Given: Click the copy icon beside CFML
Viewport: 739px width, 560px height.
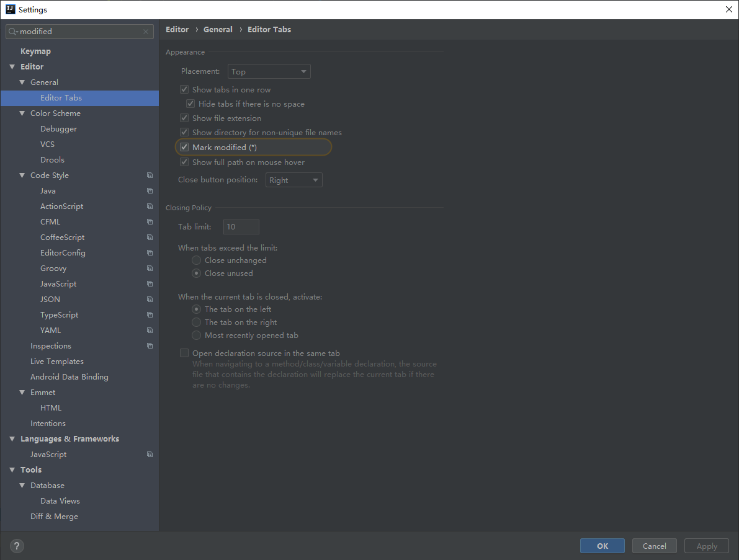Looking at the screenshot, I should [150, 222].
